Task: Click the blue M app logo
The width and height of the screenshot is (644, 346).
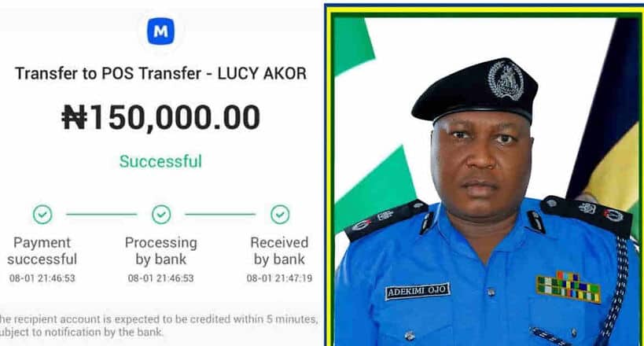Action: (x=160, y=31)
